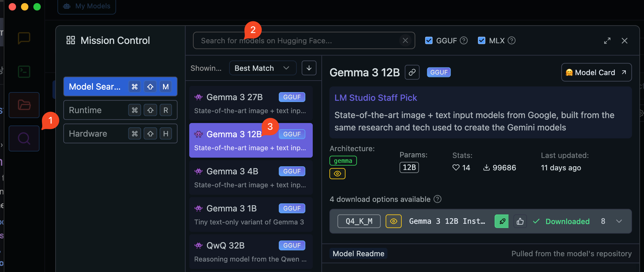Toggle the GGUF format checkbox

[x=429, y=40]
